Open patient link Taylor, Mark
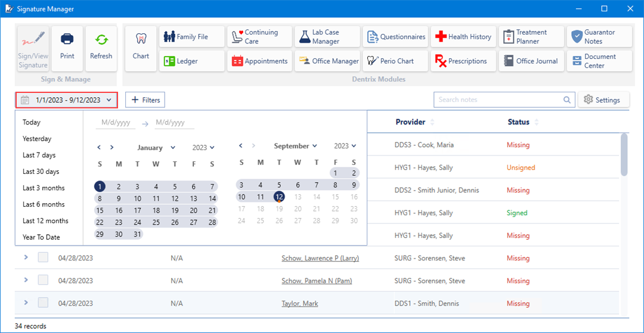The width and height of the screenshot is (644, 333). 300,304
